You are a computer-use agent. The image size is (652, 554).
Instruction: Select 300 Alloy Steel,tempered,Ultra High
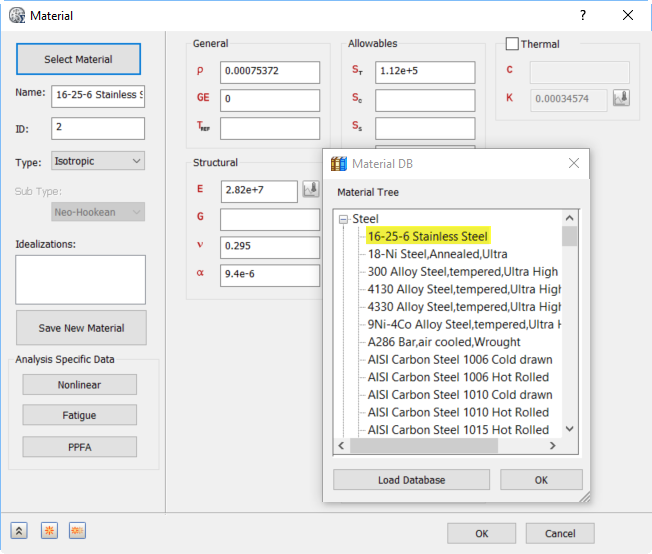click(463, 272)
